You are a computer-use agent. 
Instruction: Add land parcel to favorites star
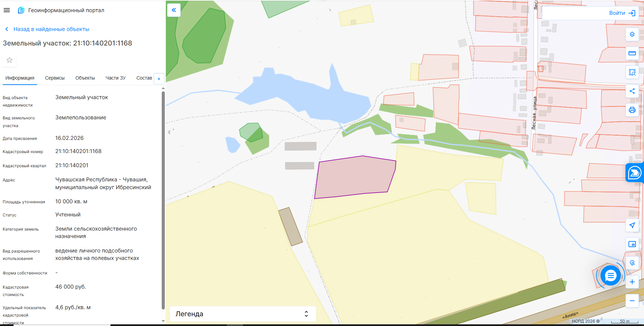(9, 60)
